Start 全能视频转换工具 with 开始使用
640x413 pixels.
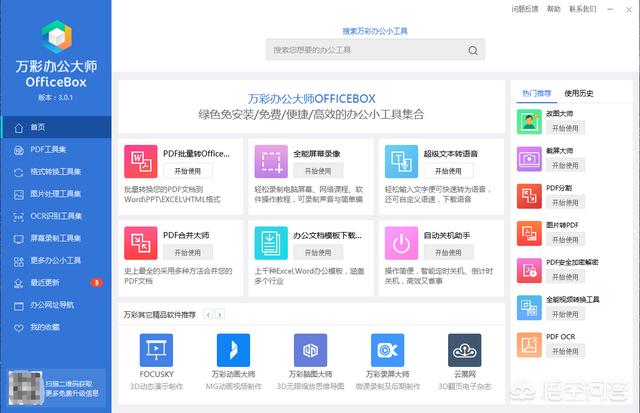[x=565, y=314]
